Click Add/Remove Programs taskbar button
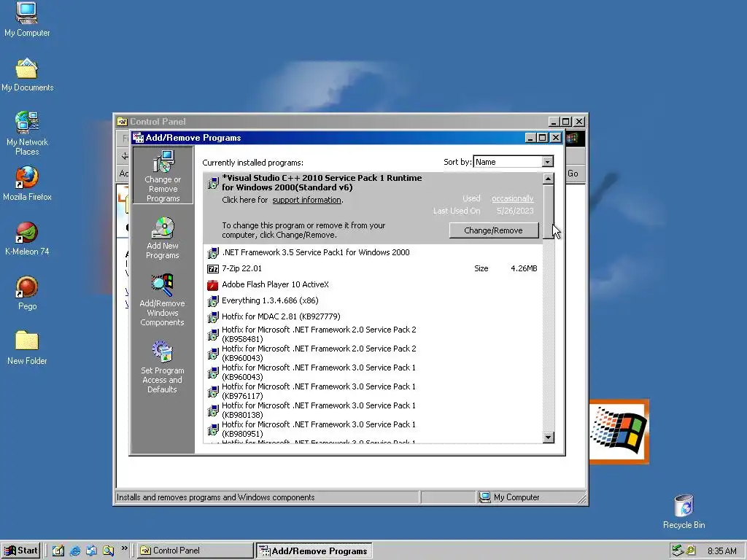Image resolution: width=747 pixels, height=560 pixels. pyautogui.click(x=314, y=551)
